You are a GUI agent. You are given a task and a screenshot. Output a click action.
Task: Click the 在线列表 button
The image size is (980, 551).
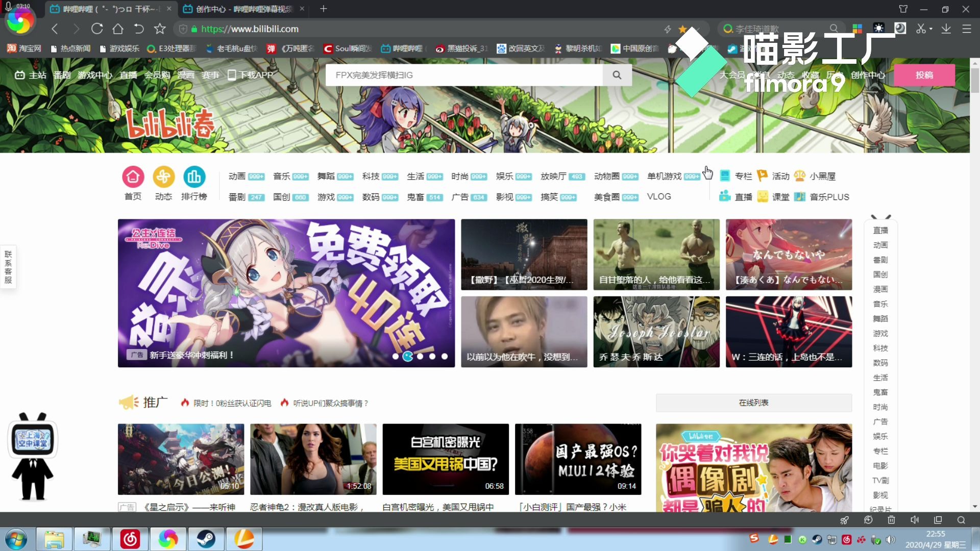pyautogui.click(x=754, y=403)
